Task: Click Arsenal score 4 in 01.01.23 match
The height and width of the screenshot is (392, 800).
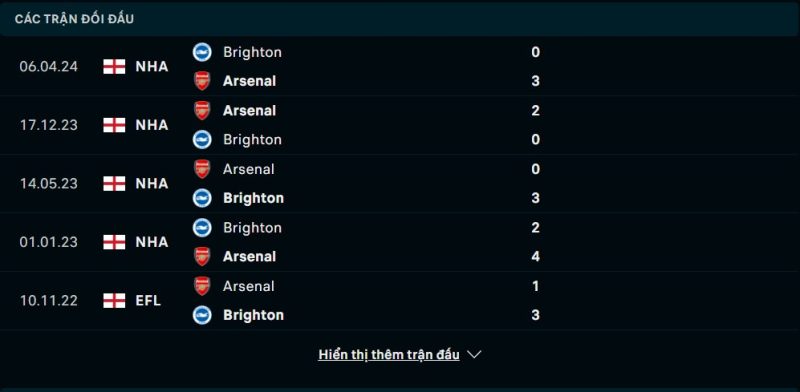Action: click(x=535, y=257)
